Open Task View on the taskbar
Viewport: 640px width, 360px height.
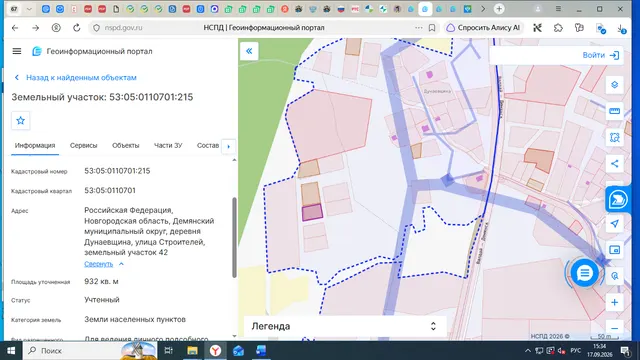(x=168, y=351)
